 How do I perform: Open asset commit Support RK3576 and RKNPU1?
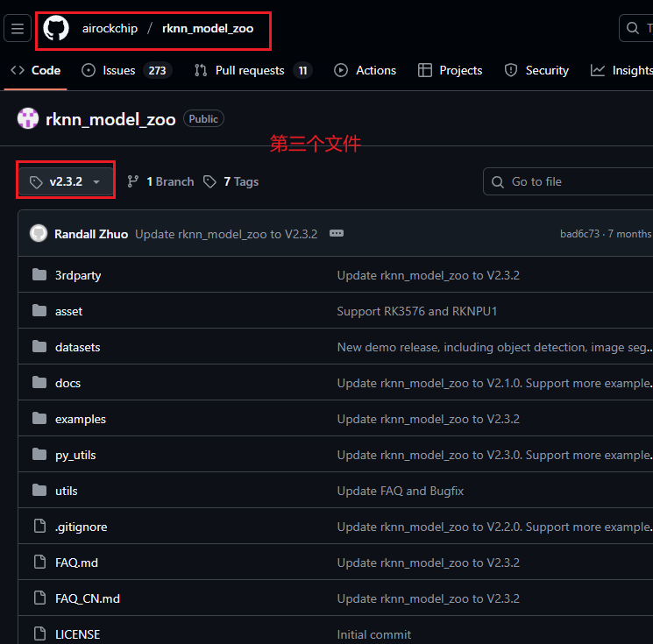coord(417,311)
